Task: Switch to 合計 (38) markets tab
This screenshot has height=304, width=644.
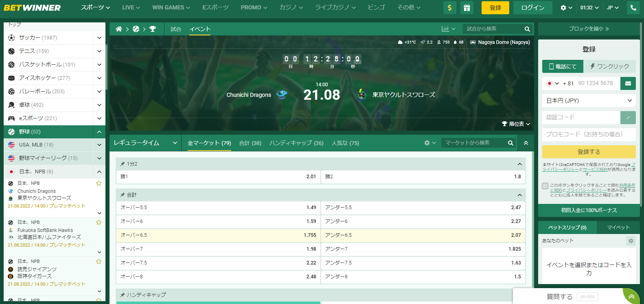Action: click(x=250, y=143)
